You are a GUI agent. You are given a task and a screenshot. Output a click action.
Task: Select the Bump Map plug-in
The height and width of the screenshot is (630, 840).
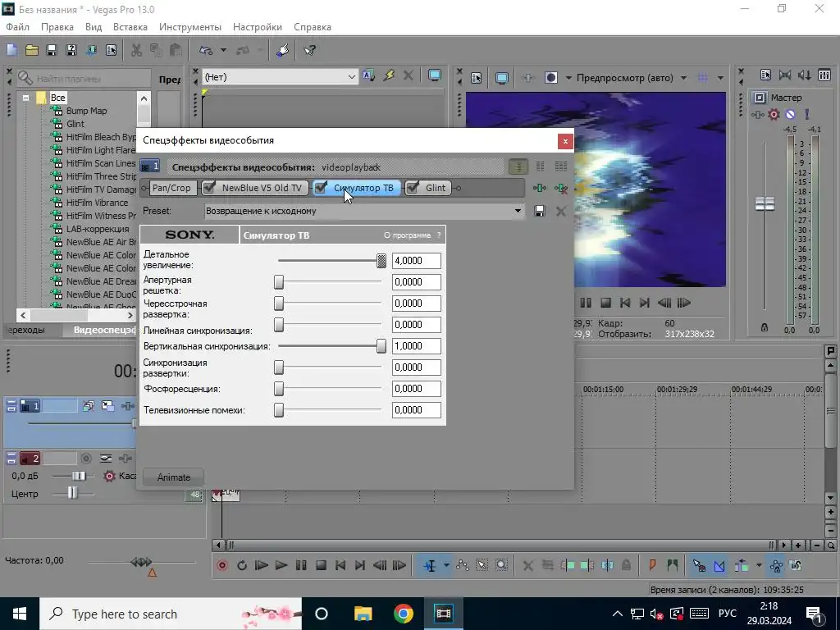tap(86, 111)
